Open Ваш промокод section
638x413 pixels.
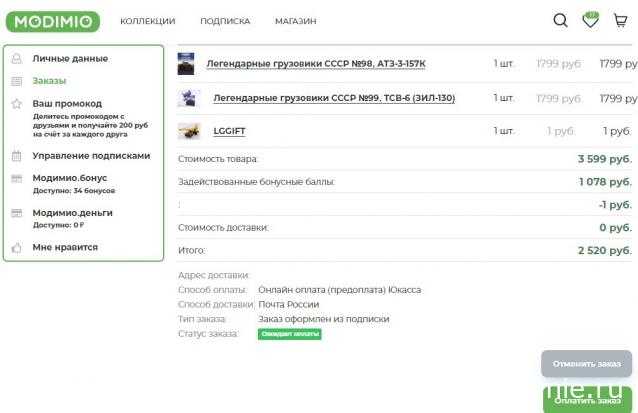pos(67,104)
